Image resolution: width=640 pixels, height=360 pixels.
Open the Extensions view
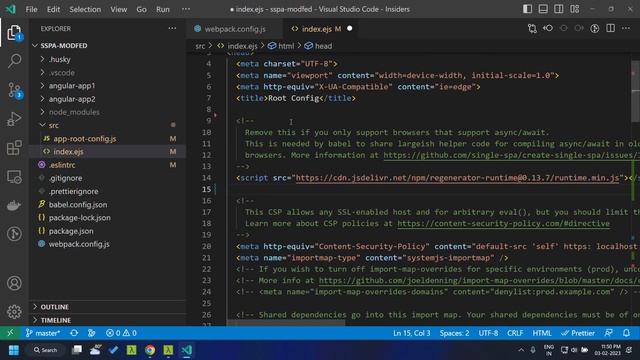(14, 148)
